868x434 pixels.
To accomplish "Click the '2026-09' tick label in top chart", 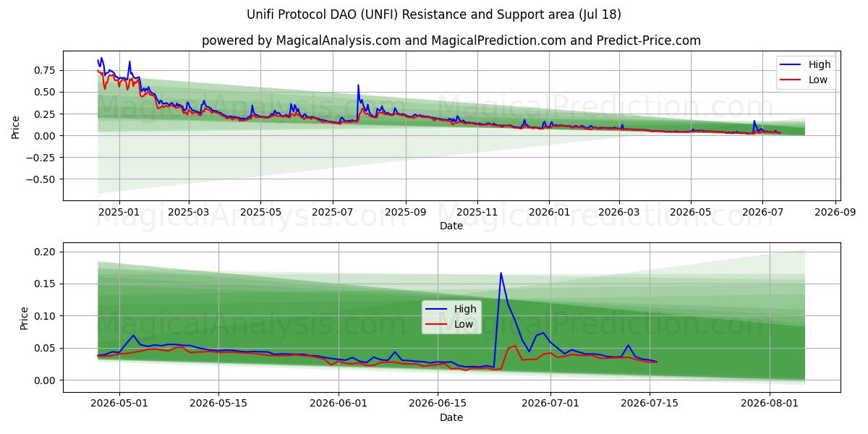I will coord(835,213).
